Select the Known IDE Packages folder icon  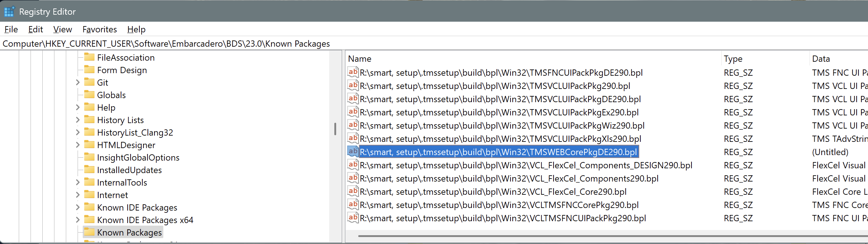(89, 207)
